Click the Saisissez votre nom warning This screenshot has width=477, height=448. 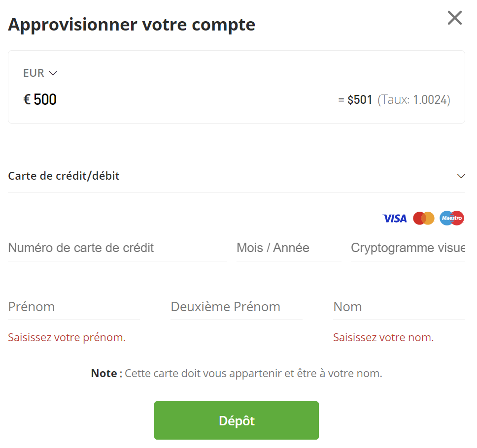click(x=383, y=337)
